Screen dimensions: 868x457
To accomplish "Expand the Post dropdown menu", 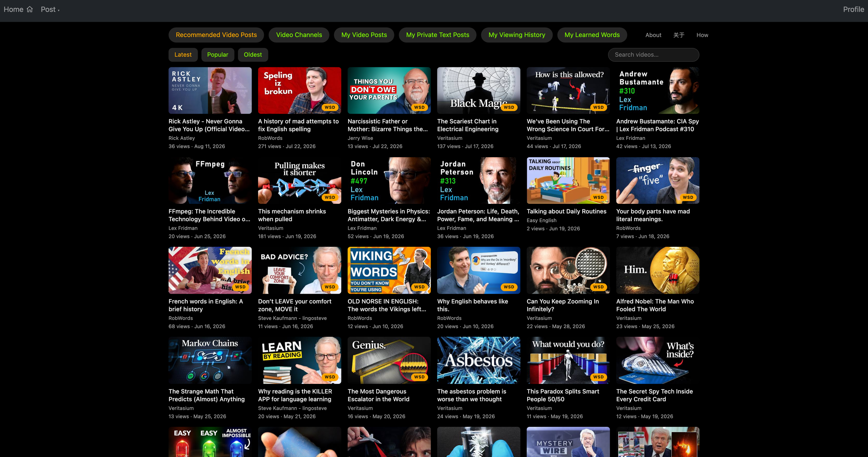I will tap(50, 9).
